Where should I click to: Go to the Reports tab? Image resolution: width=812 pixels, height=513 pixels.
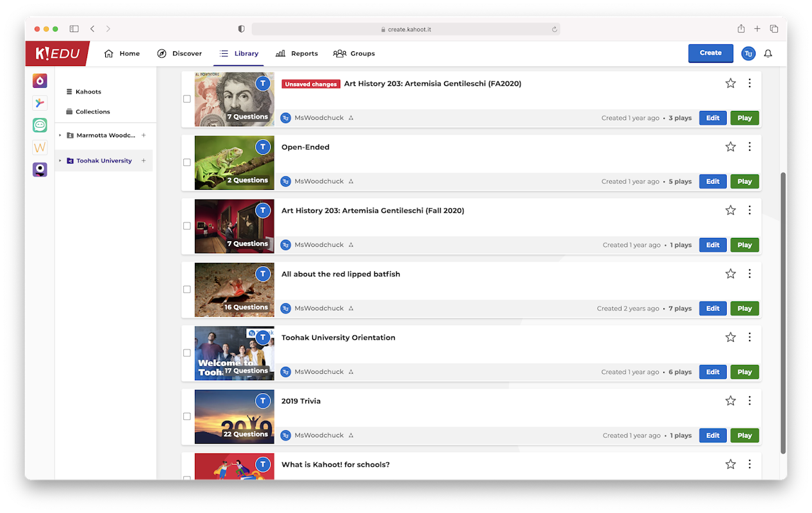[x=297, y=54]
